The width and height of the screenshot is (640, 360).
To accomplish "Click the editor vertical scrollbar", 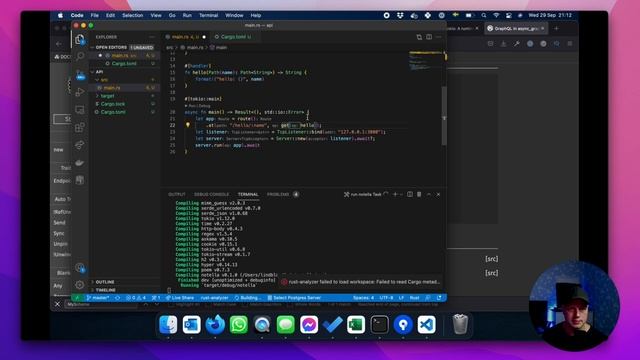I will 444,116.
